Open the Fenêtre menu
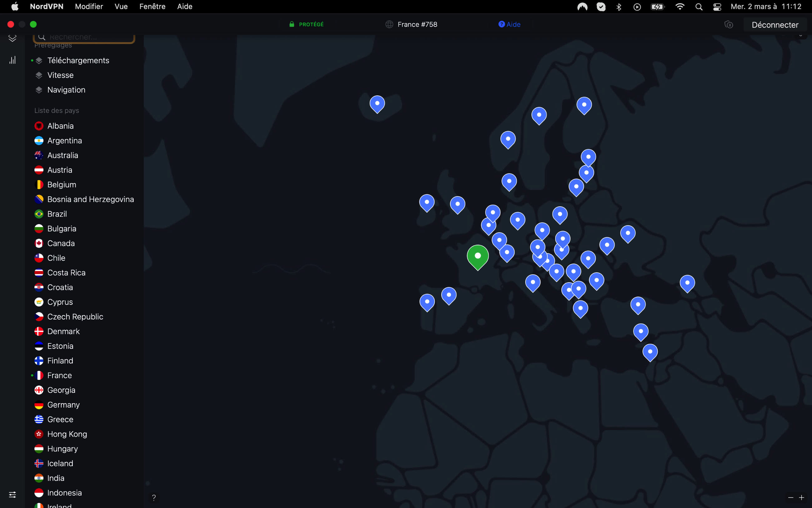Screen dimensions: 812x508 152,6
